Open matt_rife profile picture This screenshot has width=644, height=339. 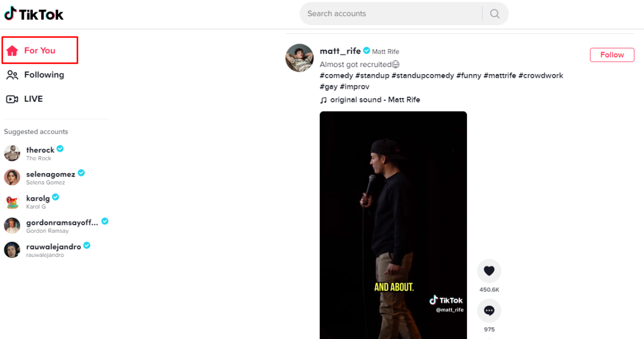(x=299, y=58)
